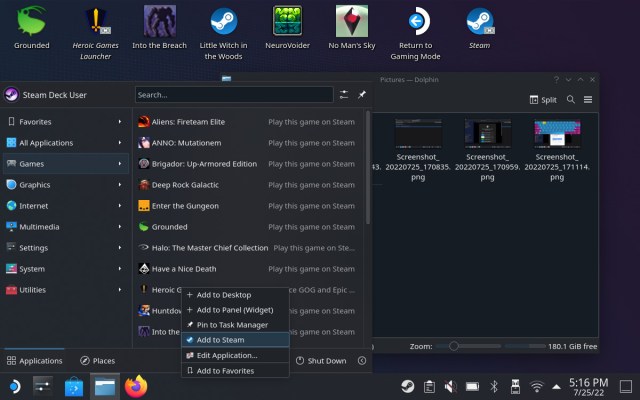
Task: Click the muted volume tray icon
Action: click(451, 386)
